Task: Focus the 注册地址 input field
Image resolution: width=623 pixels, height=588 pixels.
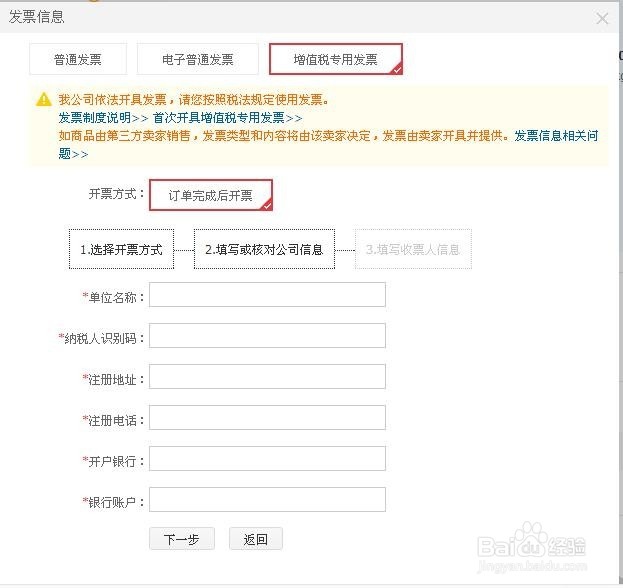Action: pyautogui.click(x=267, y=376)
